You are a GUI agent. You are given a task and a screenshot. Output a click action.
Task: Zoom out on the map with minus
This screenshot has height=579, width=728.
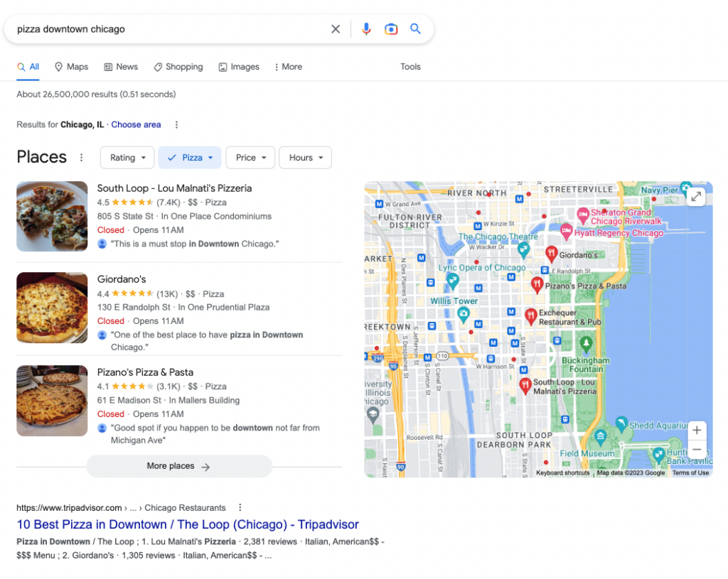[x=697, y=449]
